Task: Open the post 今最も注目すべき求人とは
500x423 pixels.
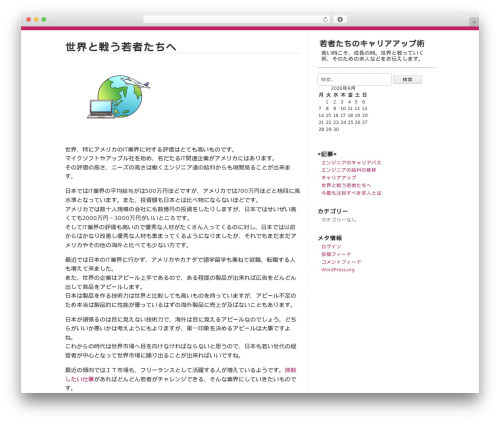Action: pyautogui.click(x=351, y=193)
